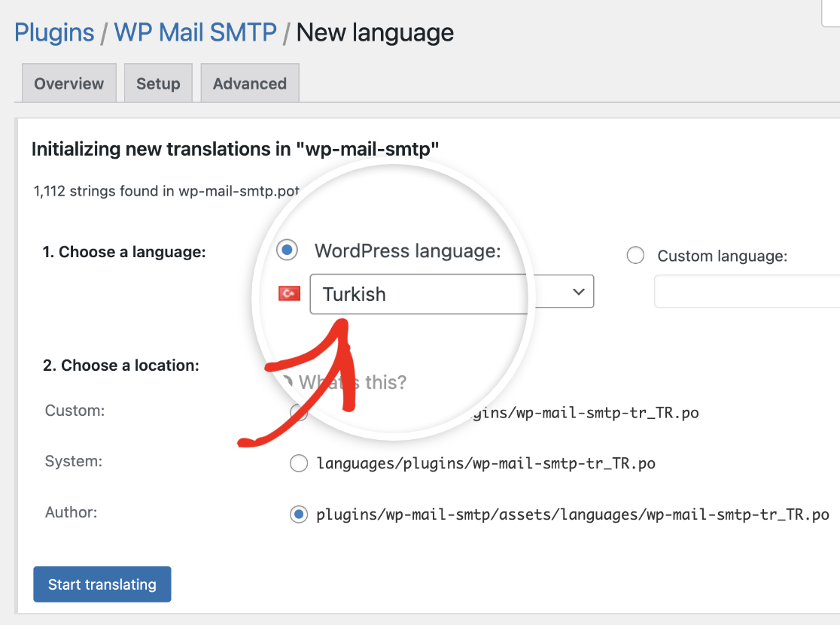
Task: Select the Custom language radio button
Action: point(635,255)
